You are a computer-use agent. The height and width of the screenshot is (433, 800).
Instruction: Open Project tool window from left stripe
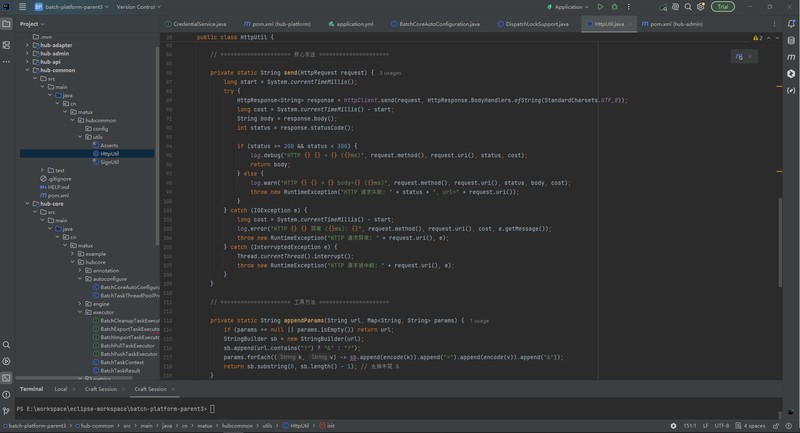(x=6, y=24)
